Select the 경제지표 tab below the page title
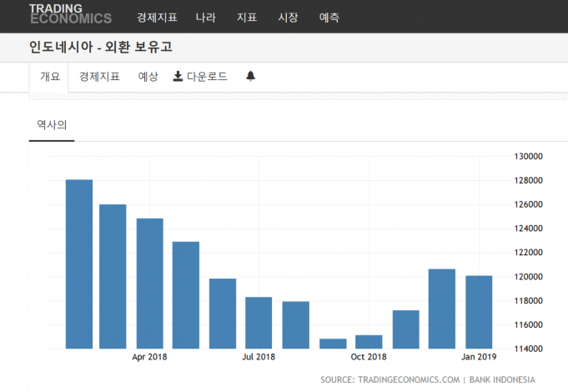The image size is (568, 392). click(99, 77)
